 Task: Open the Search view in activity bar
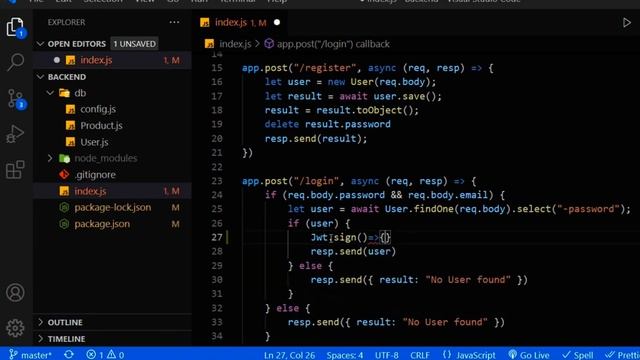[16, 62]
